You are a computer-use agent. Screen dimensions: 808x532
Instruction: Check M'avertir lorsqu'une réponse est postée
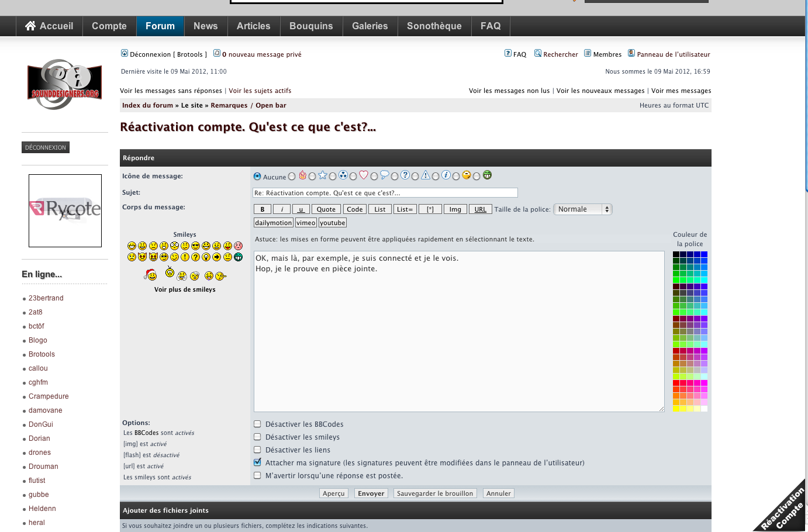257,476
